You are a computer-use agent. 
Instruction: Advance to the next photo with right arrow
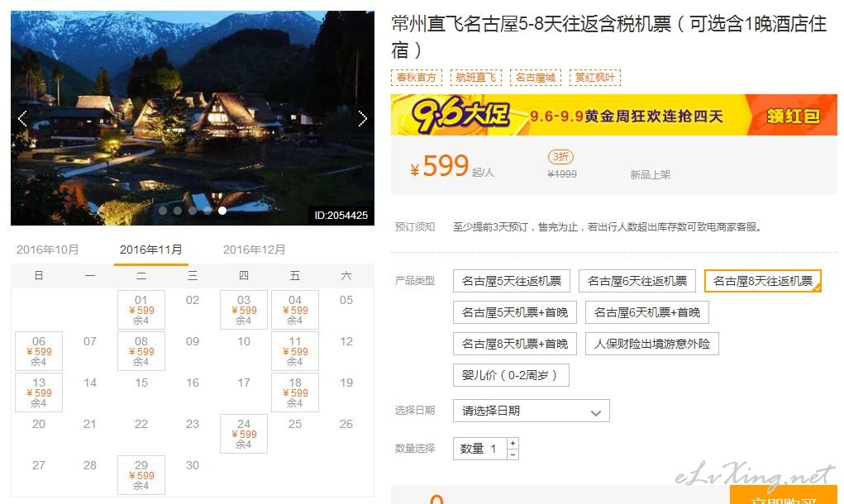click(363, 118)
